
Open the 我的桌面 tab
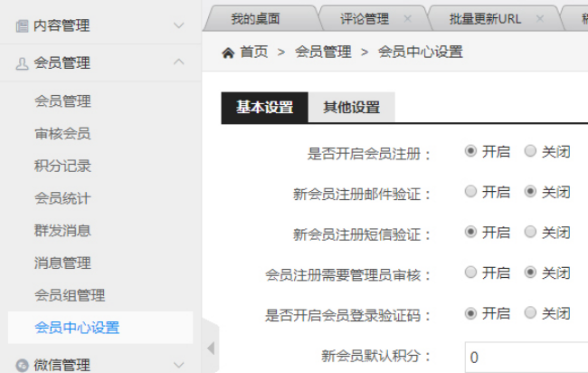(x=255, y=18)
